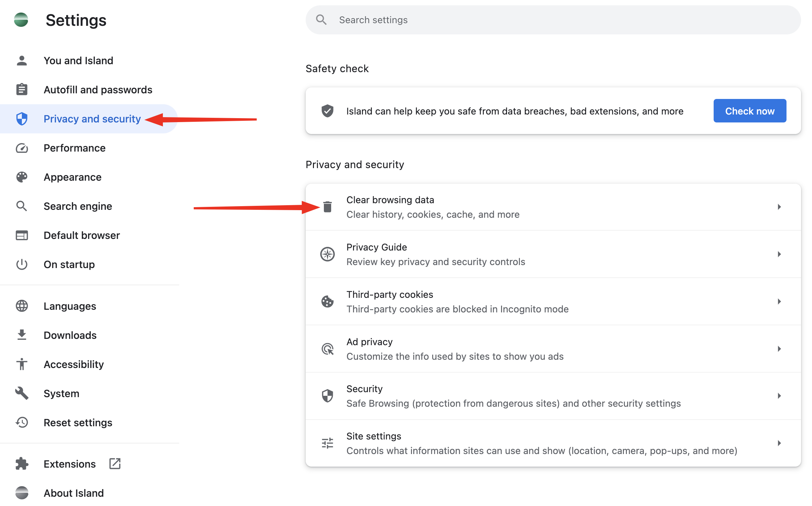Click the power icon for On startup

pyautogui.click(x=22, y=264)
